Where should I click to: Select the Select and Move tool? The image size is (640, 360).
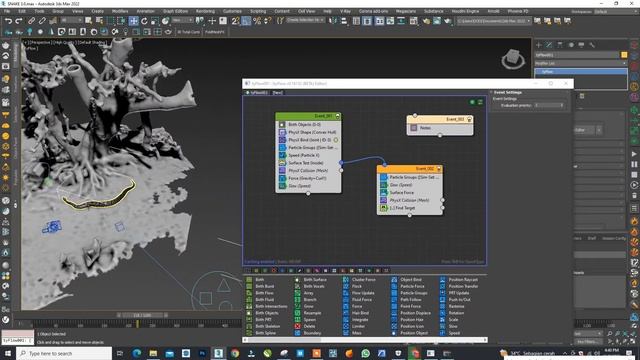tap(133, 21)
